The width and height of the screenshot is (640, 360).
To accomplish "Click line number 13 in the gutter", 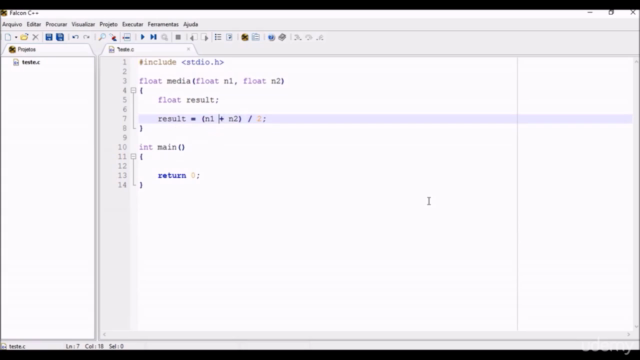I will (x=122, y=176).
